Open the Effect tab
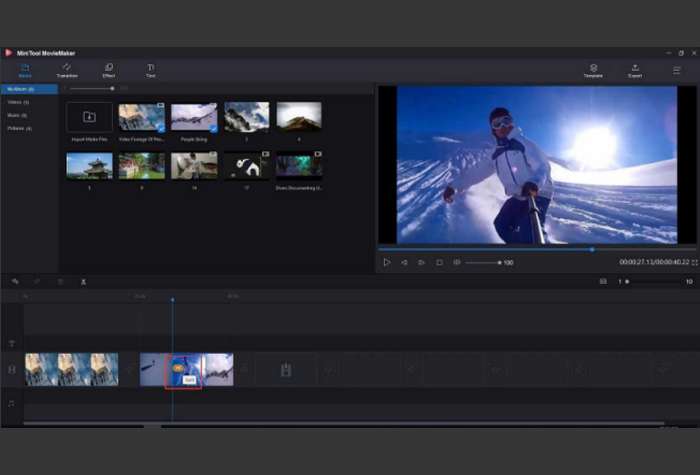700x475 pixels. tap(108, 71)
